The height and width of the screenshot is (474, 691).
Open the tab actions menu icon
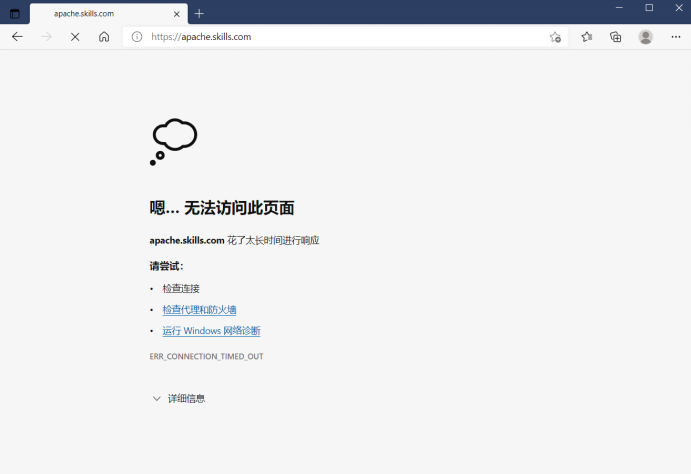tap(15, 14)
